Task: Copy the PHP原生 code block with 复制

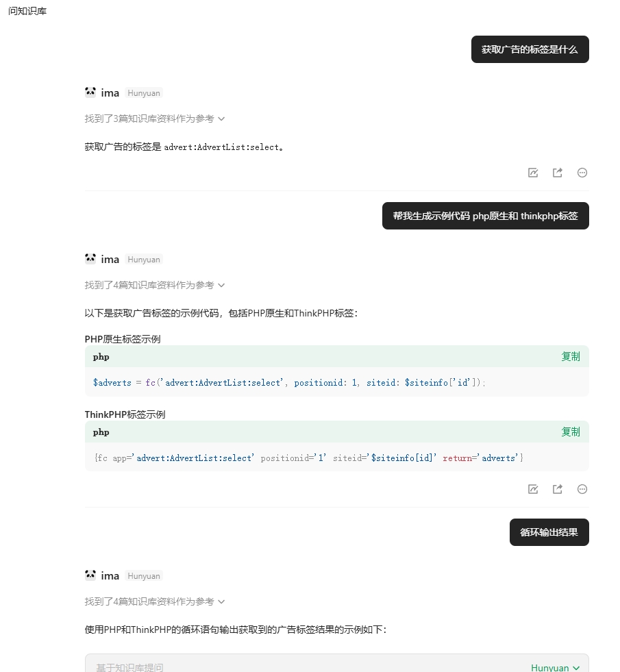Action: (570, 357)
